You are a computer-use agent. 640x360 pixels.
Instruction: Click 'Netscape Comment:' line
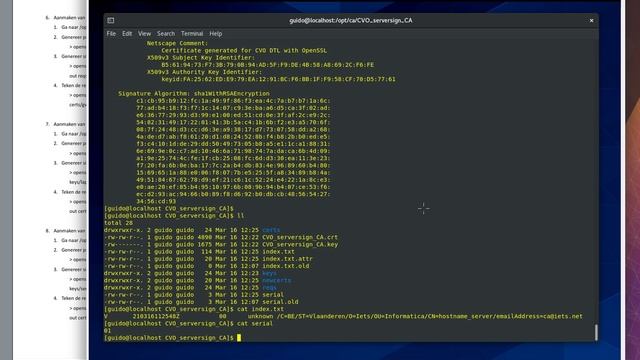pyautogui.click(x=178, y=43)
